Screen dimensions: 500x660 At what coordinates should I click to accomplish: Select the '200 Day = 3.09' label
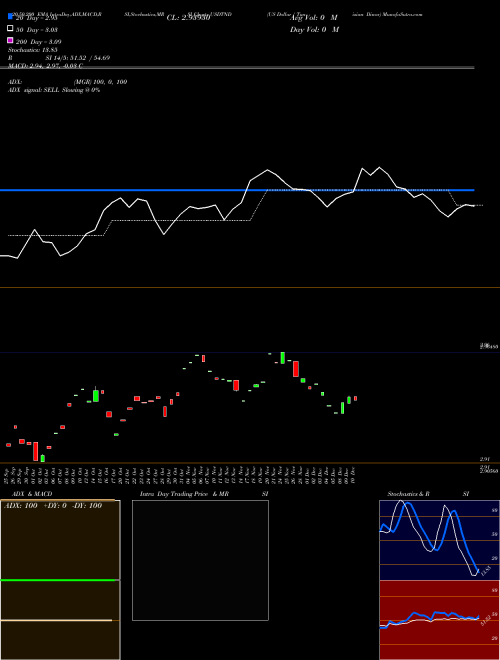click(x=38, y=42)
